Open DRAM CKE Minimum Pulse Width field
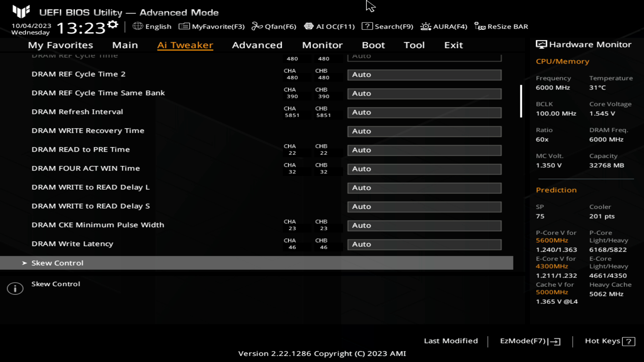Image resolution: width=644 pixels, height=362 pixels. [x=424, y=226]
